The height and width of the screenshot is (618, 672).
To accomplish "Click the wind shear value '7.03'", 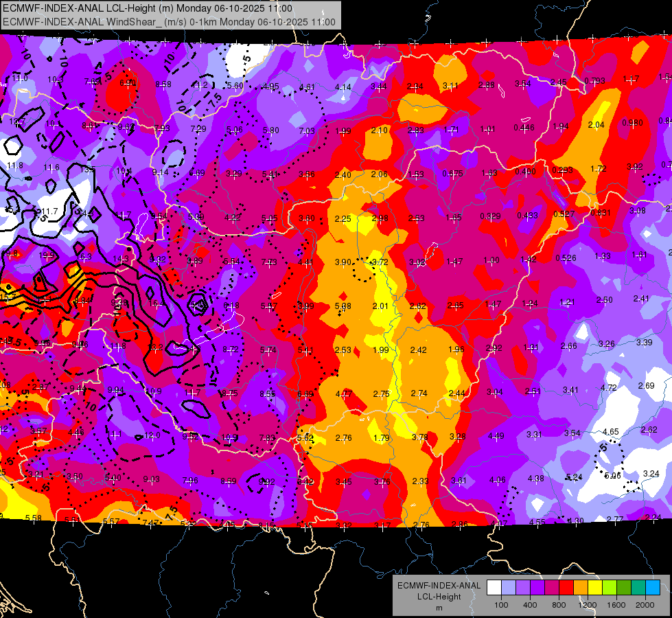I will [307, 130].
